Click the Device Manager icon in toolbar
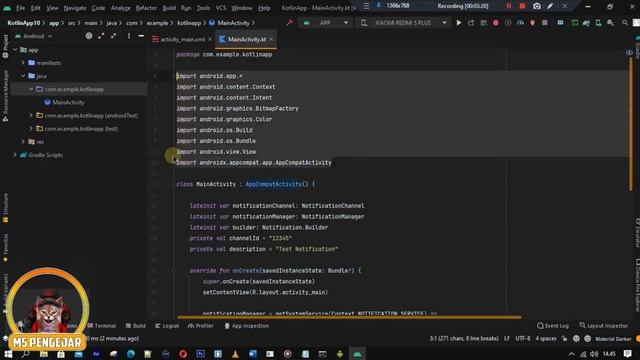Screen dimensions: 640x360 point(598,23)
